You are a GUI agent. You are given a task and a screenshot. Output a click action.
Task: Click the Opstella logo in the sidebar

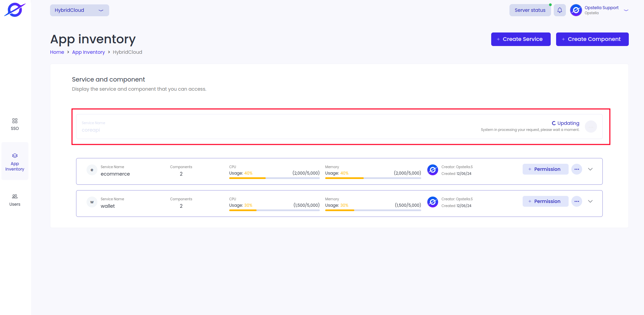pos(15,10)
